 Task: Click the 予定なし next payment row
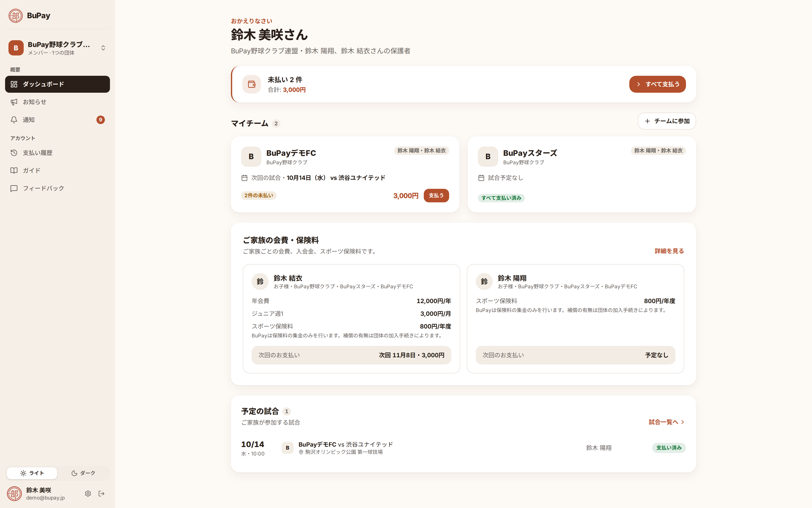tap(575, 355)
